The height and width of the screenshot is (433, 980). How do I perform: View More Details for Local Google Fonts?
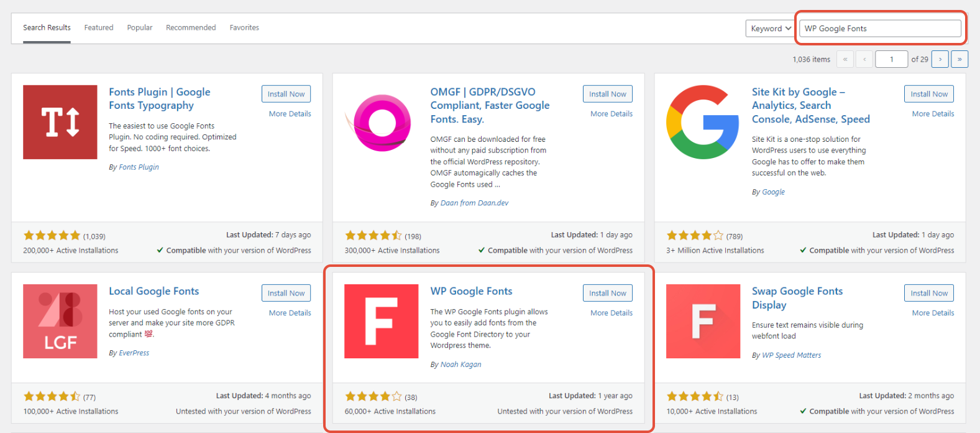pyautogui.click(x=290, y=313)
